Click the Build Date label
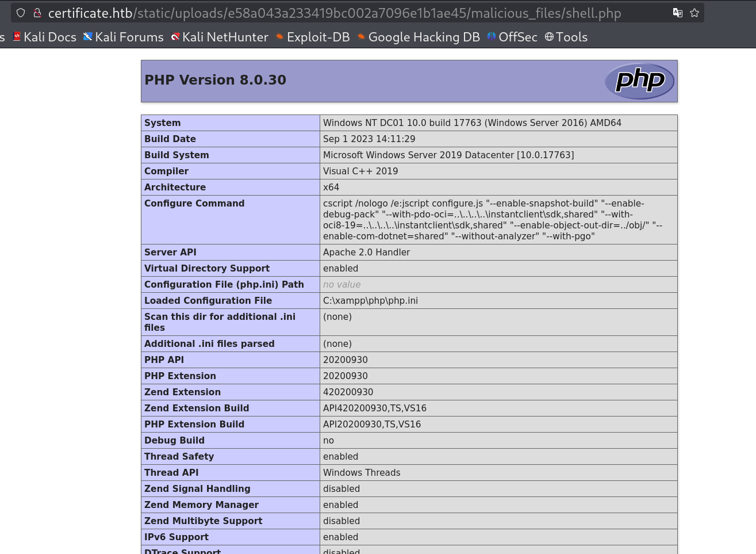Screen dimensions: 756x554 click(x=170, y=139)
